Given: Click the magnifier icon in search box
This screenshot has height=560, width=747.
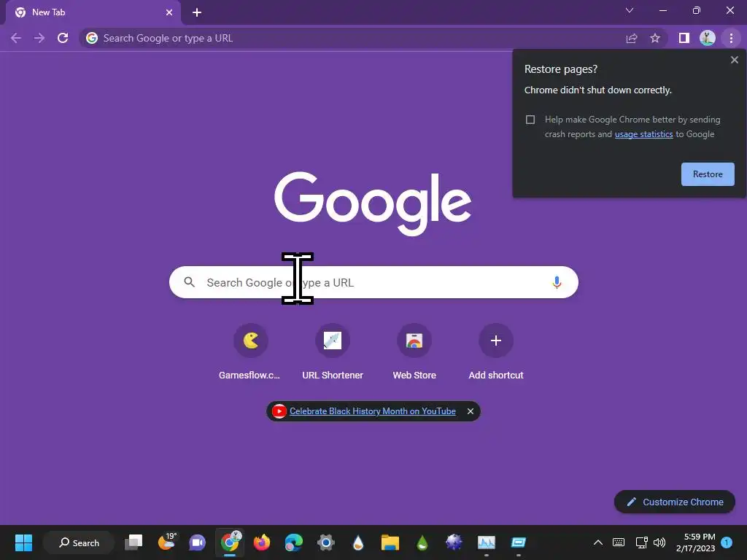Looking at the screenshot, I should click(x=190, y=282).
